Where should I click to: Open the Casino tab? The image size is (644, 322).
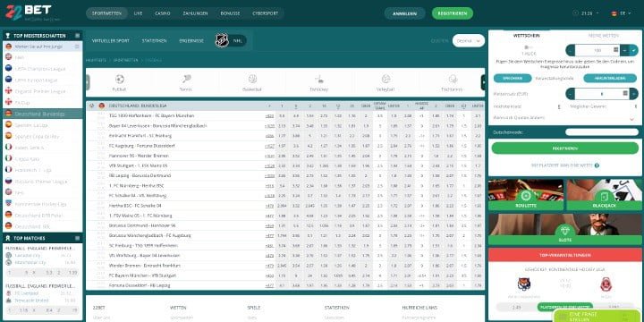(x=163, y=13)
